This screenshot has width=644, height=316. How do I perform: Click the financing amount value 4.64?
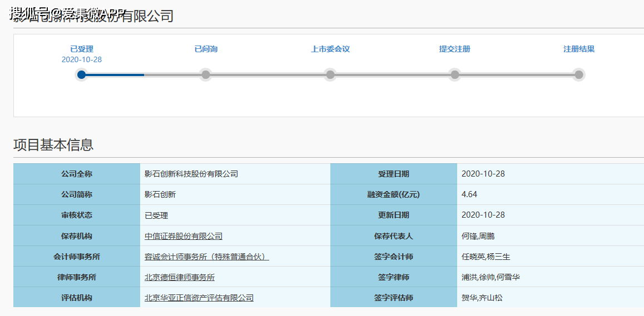(x=469, y=194)
